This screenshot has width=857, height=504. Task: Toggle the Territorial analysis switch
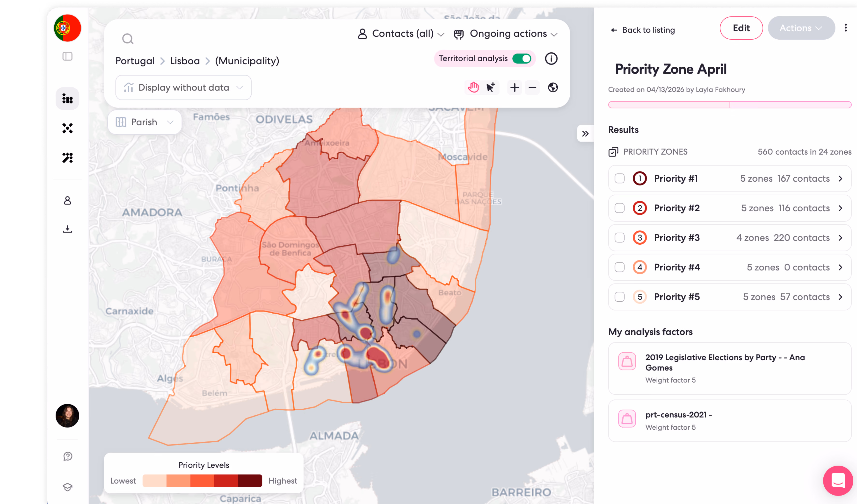522,58
